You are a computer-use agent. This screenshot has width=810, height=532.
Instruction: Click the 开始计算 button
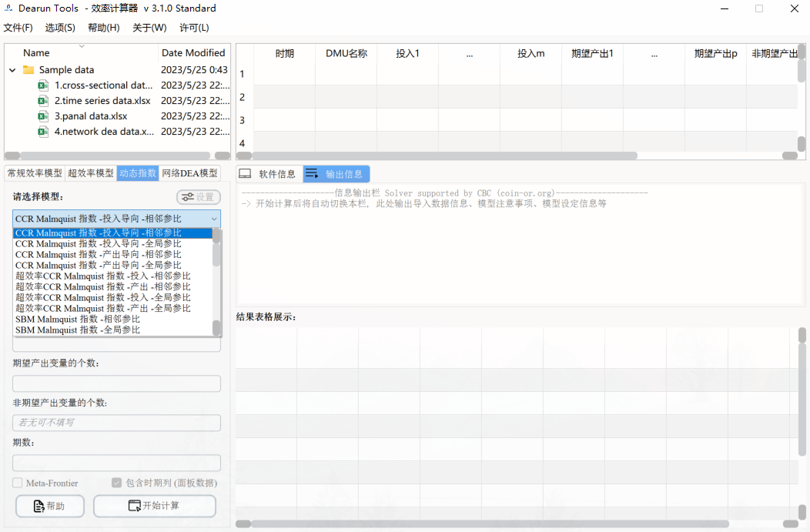pos(154,506)
